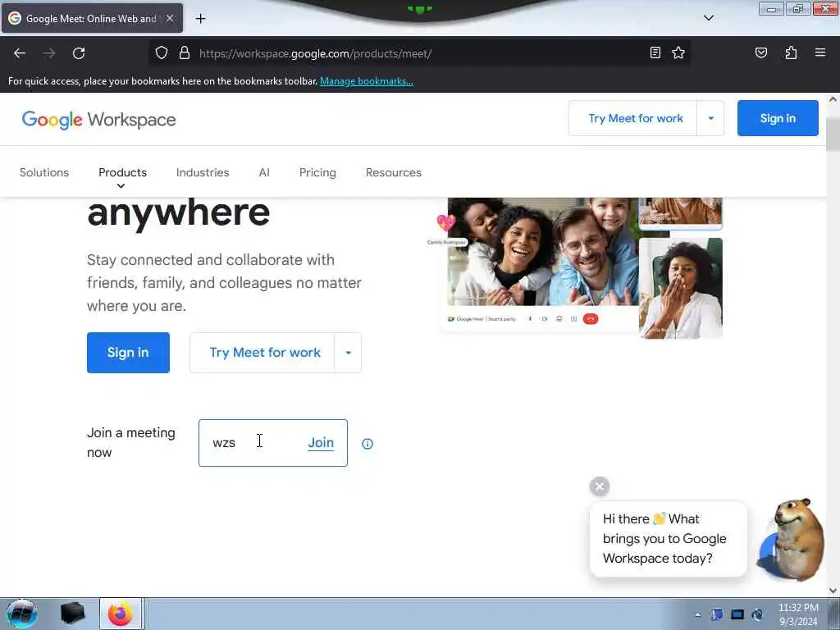Click the URL address bar
Viewport: 840px width, 630px height.
click(x=418, y=53)
